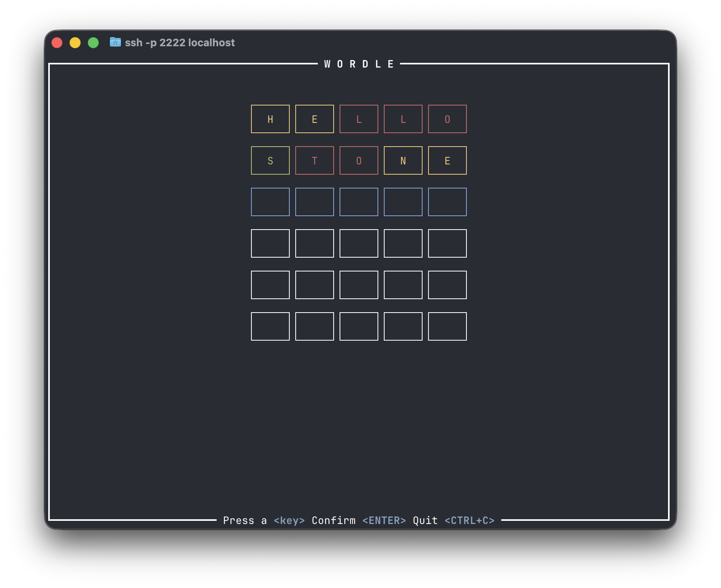721x588 pixels.
Task: Select the yellow E tile in the HELLO row
Action: tap(315, 119)
